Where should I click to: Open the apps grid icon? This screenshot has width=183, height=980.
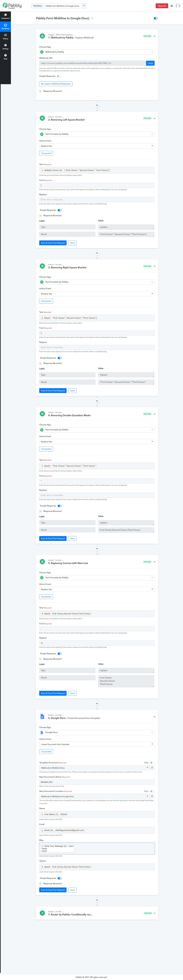(172, 6)
